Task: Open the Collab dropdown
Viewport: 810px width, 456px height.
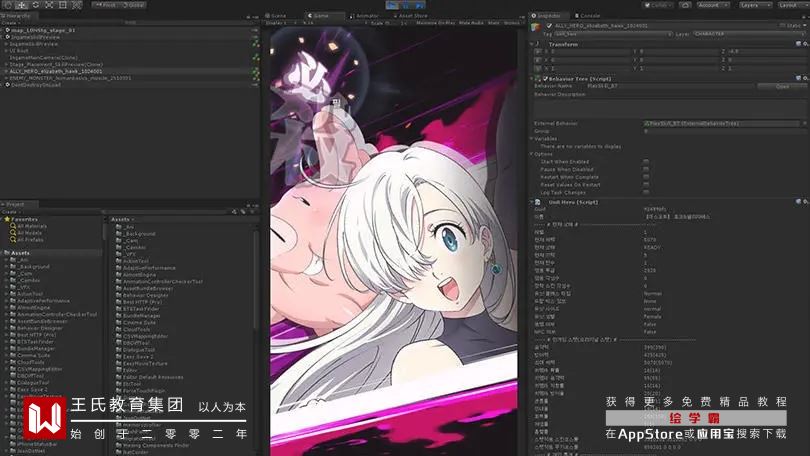Action: (x=658, y=5)
